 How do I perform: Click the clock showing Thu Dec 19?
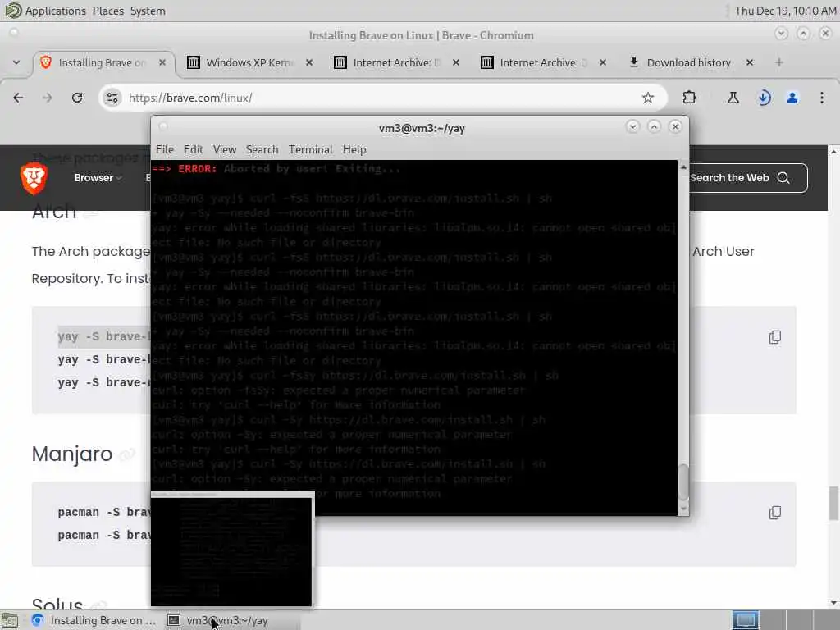point(785,11)
